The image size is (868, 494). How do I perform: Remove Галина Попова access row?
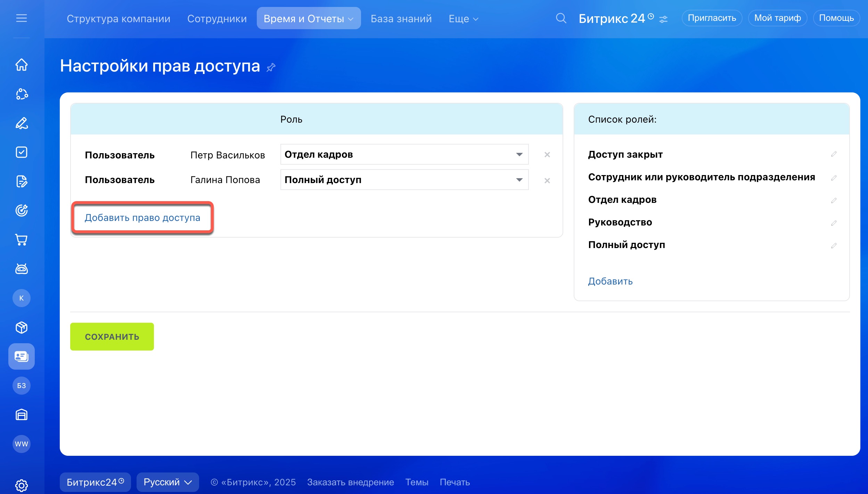coord(547,181)
